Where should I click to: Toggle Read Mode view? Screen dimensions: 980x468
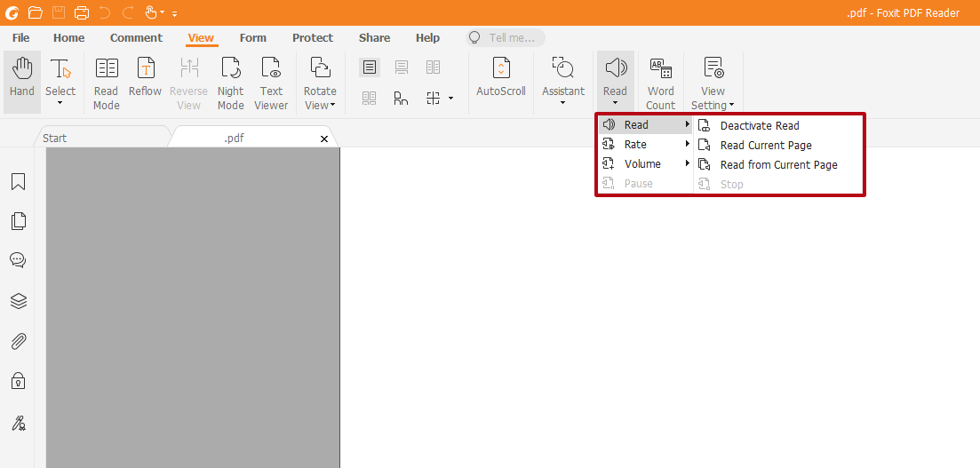106,82
